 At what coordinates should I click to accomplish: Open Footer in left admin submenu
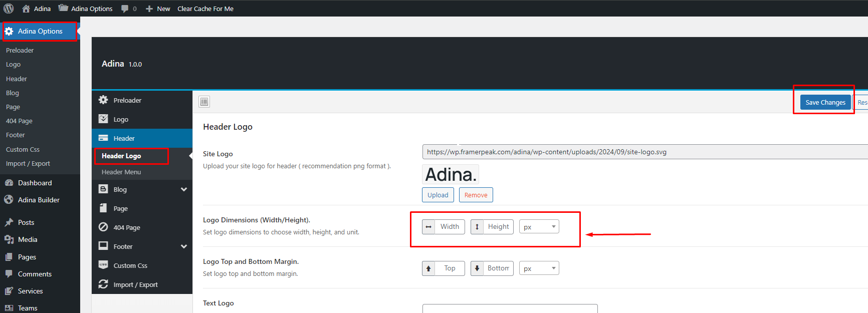[x=16, y=135]
